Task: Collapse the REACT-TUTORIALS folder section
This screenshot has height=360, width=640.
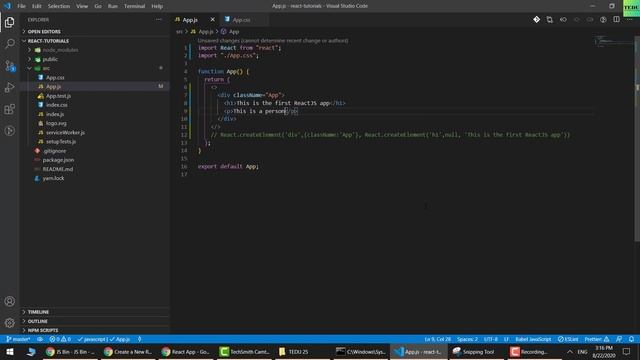Action: coord(95,41)
